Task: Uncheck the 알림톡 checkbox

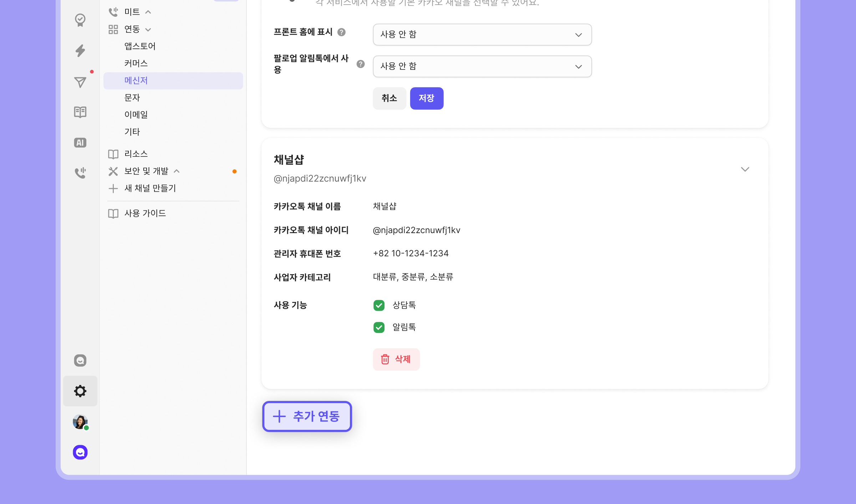Action: [379, 327]
